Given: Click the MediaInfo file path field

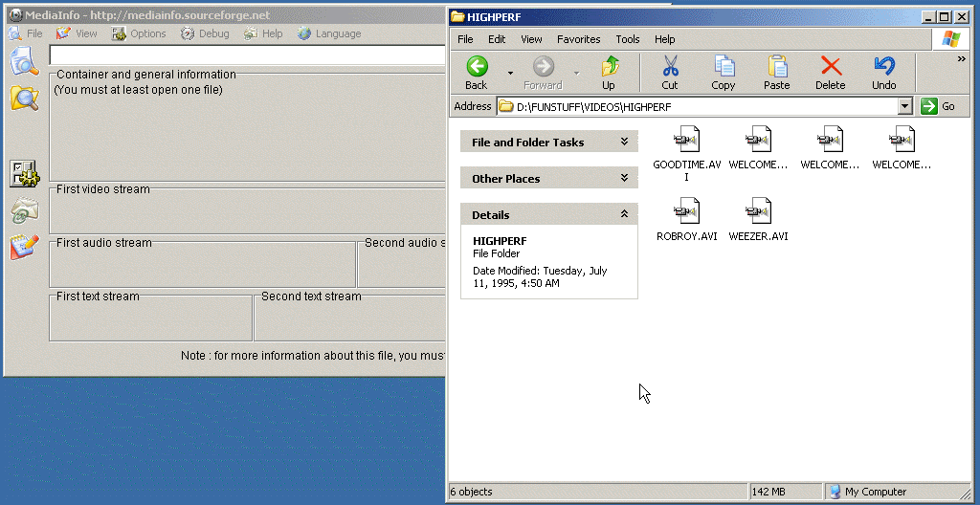Looking at the screenshot, I should [248, 55].
